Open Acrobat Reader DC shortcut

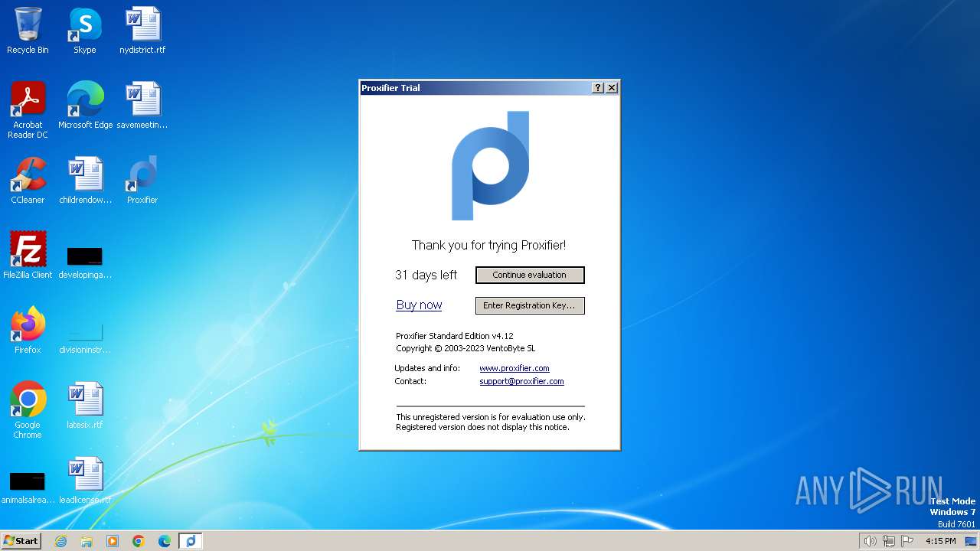click(x=28, y=110)
